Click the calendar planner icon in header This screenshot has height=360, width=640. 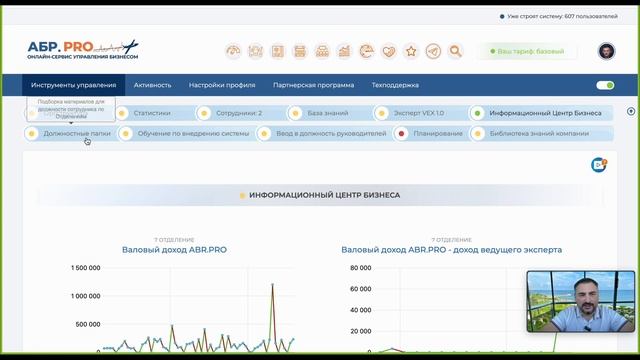300,51
